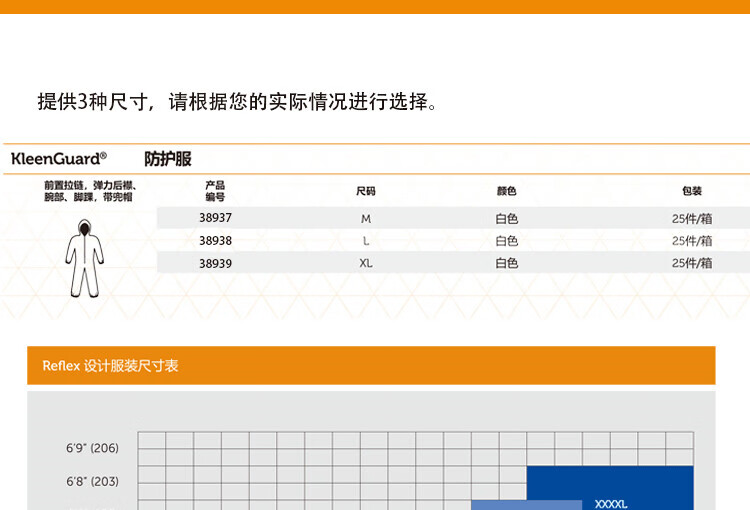Choose size M in the size column
The width and height of the screenshot is (750, 510).
tap(366, 218)
